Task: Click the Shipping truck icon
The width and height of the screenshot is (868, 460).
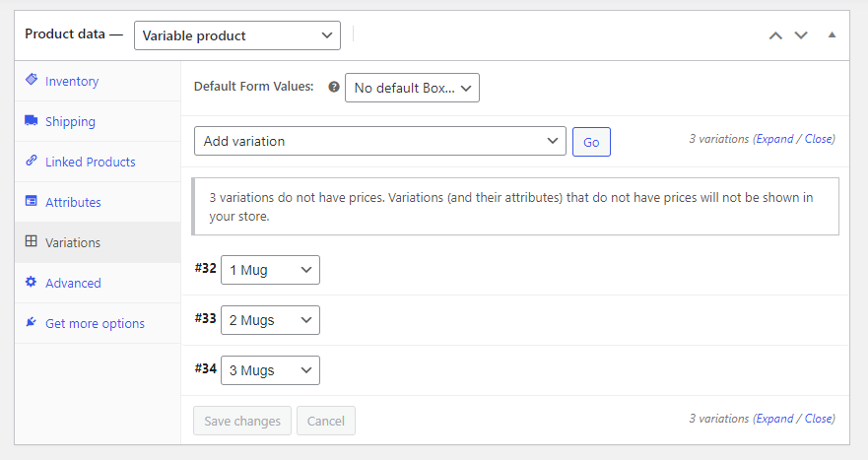Action: coord(32,121)
